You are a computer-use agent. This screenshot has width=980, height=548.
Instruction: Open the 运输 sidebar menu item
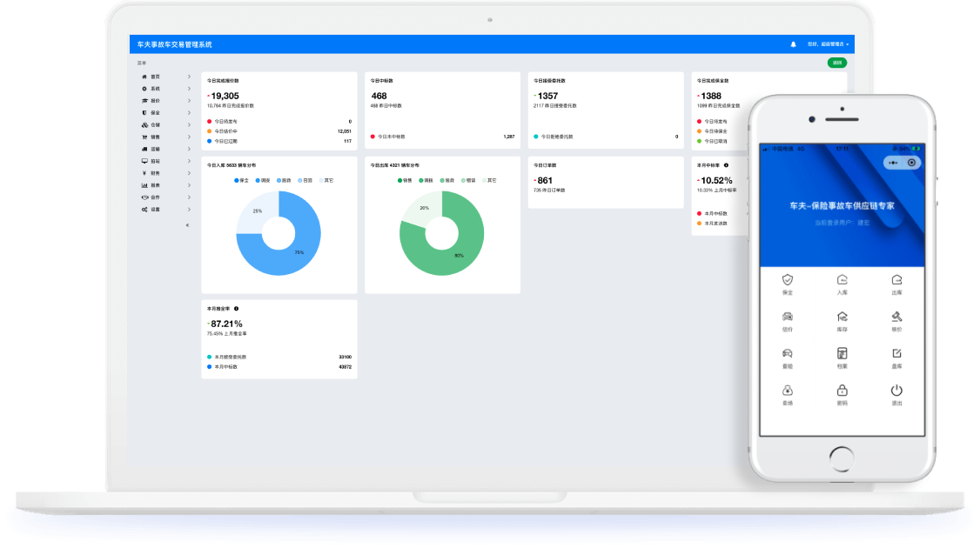[x=165, y=150]
